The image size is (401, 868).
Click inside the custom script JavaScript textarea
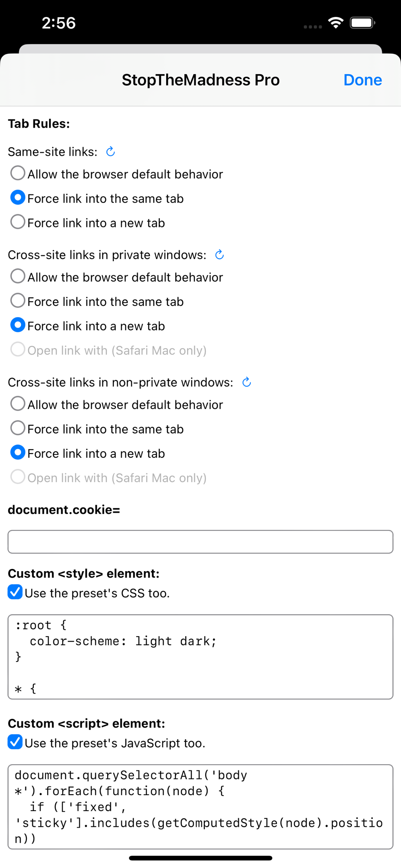coord(200,807)
